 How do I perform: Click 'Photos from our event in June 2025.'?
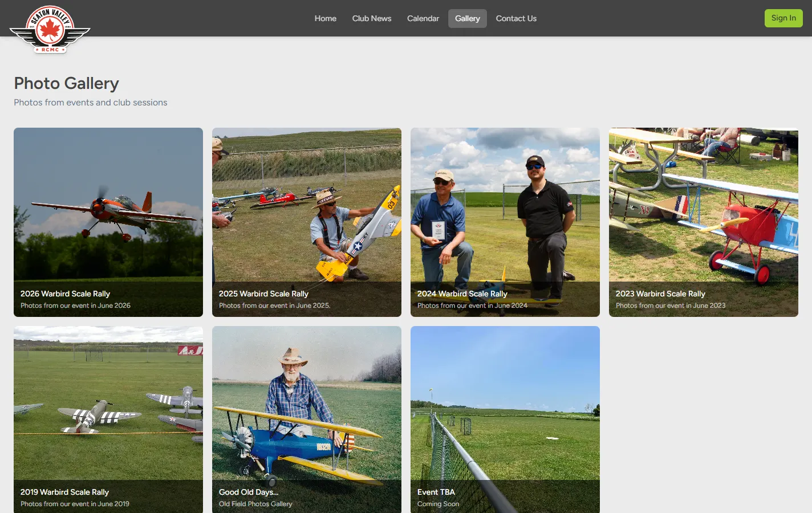(274, 306)
